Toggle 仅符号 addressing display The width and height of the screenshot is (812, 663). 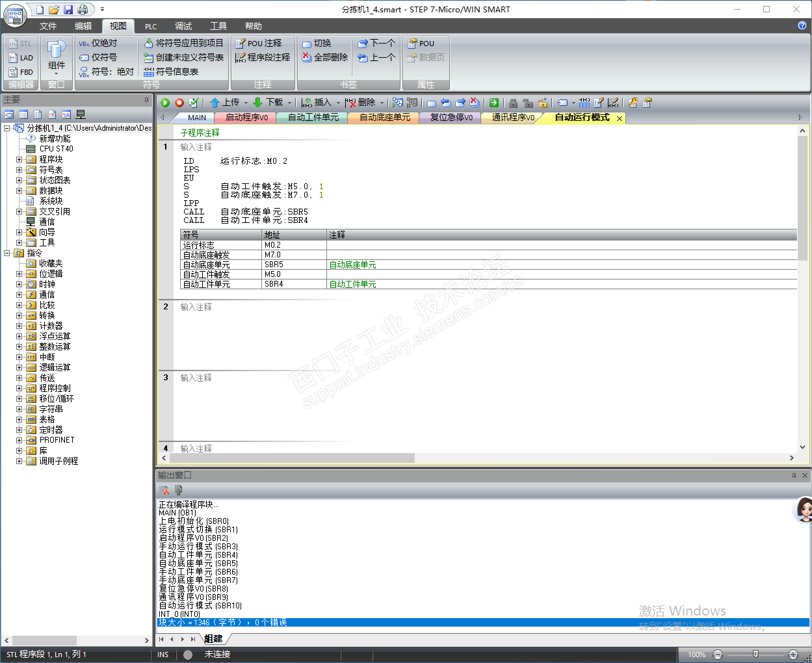coord(98,57)
